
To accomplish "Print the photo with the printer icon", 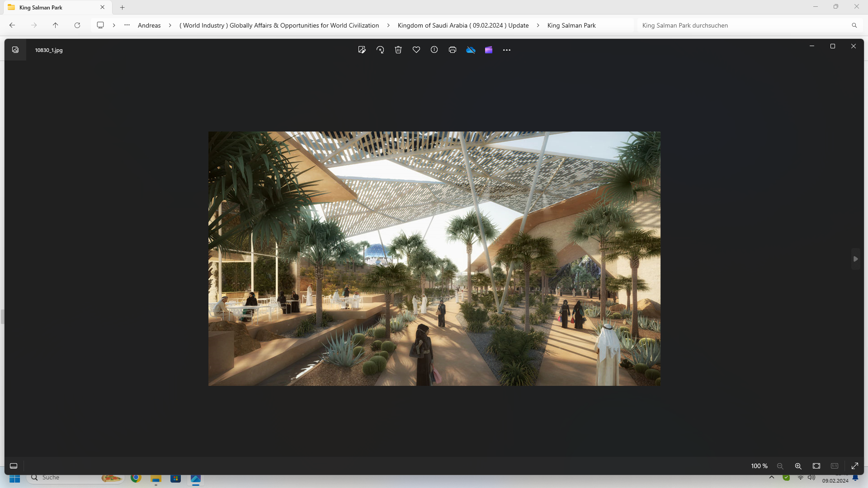I will coord(453,50).
